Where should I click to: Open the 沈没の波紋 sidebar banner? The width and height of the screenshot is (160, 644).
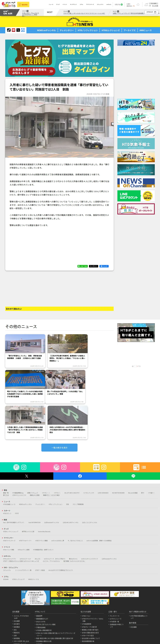(x=136, y=170)
